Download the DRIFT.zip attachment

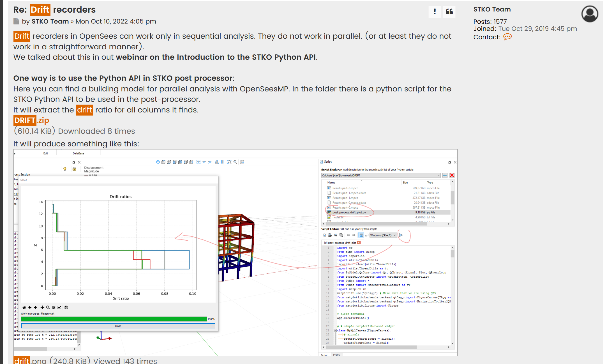pyautogui.click(x=31, y=120)
